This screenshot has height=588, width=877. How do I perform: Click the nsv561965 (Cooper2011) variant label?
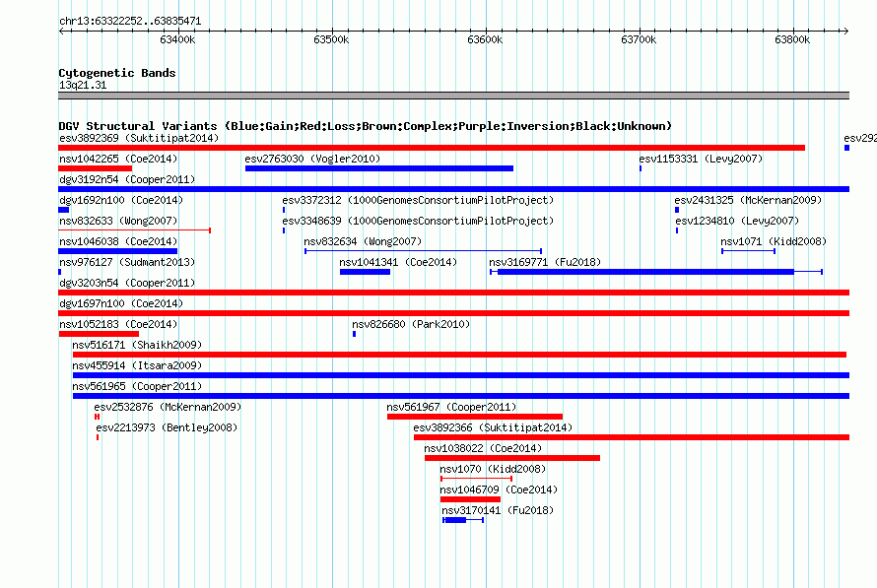pos(137,386)
